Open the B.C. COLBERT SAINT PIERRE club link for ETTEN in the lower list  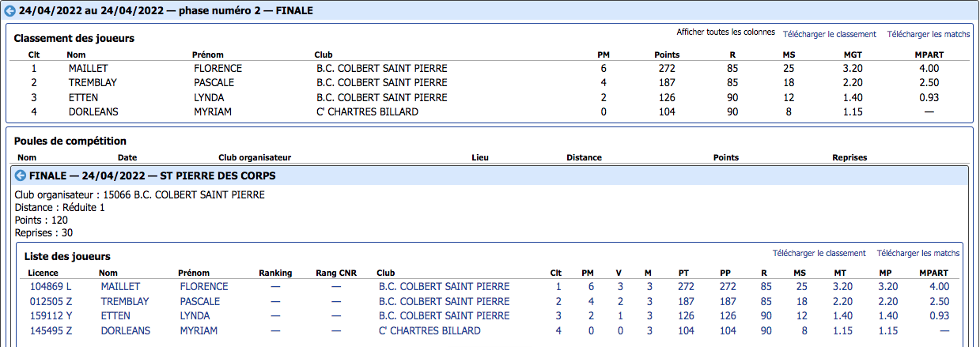pyautogui.click(x=444, y=316)
